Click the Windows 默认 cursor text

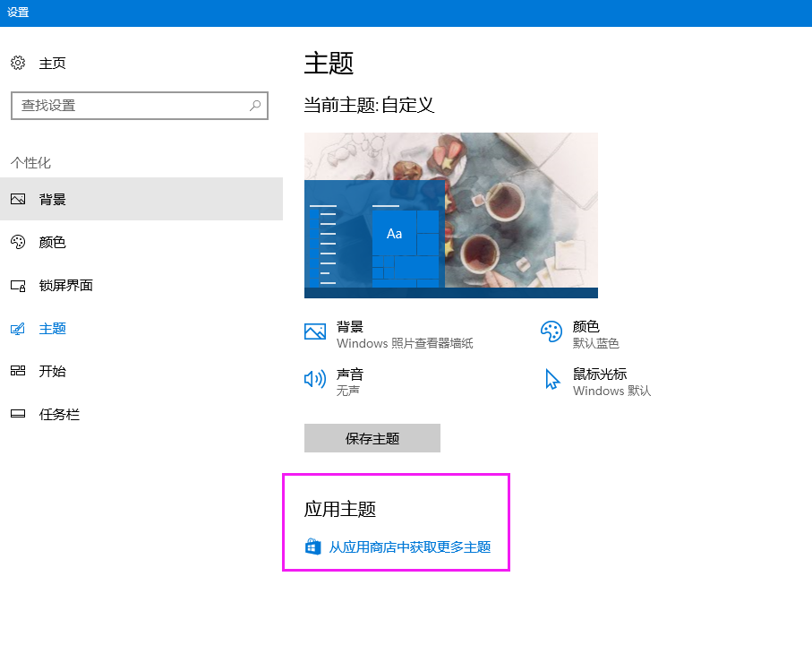(611, 392)
